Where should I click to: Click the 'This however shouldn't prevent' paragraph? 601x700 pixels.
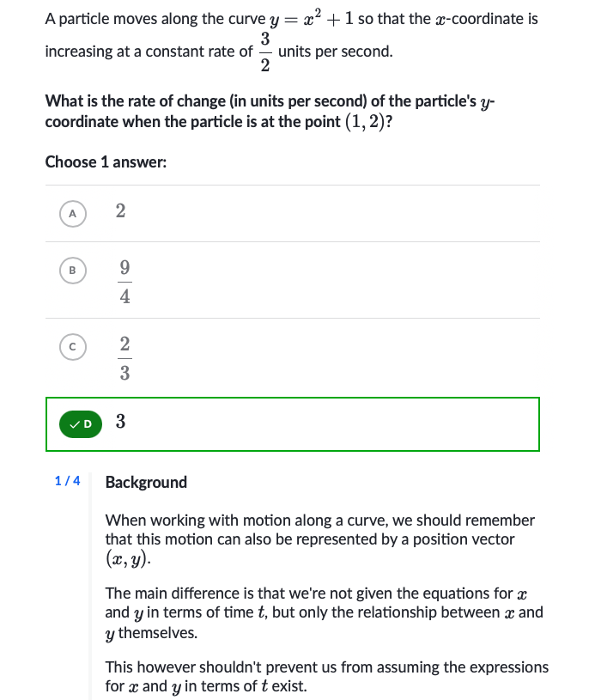pyautogui.click(x=326, y=677)
